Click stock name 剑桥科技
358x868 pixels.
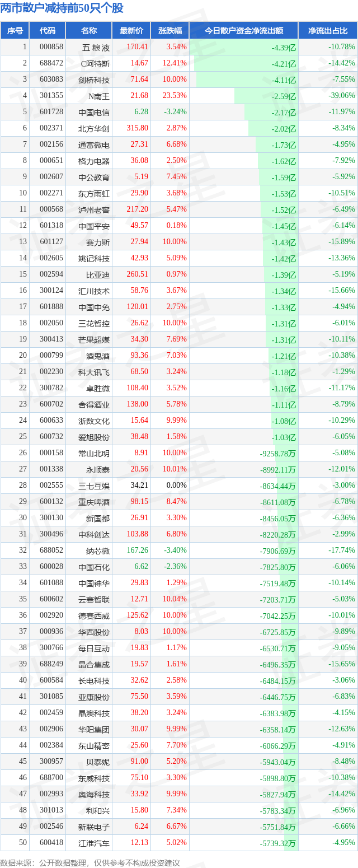pos(94,80)
